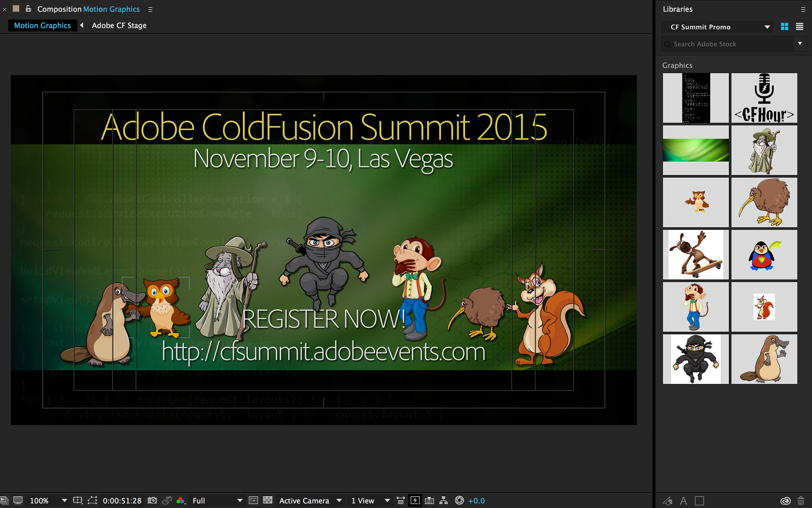Screen dimensions: 812x508
Task: Click the Graphics section heading
Action: (x=677, y=65)
